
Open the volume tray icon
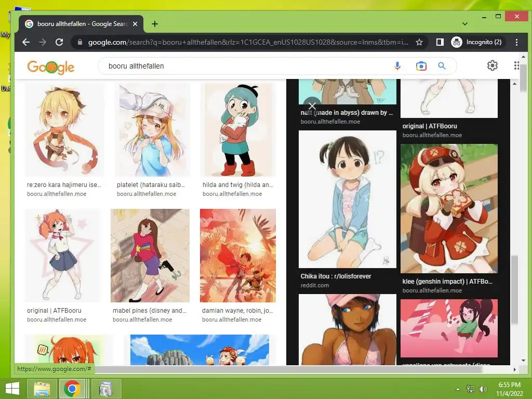click(x=483, y=389)
